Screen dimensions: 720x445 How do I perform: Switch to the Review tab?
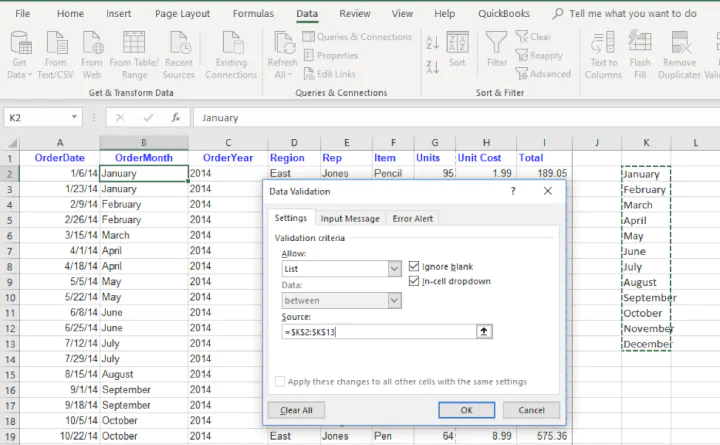pos(354,14)
